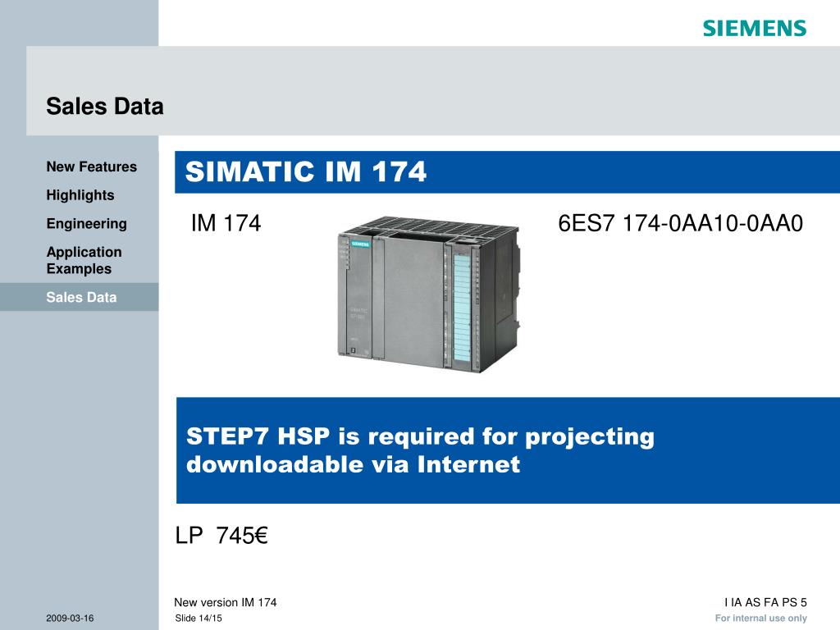Select the Engineering navigation item
The width and height of the screenshot is (840, 630).
(86, 223)
